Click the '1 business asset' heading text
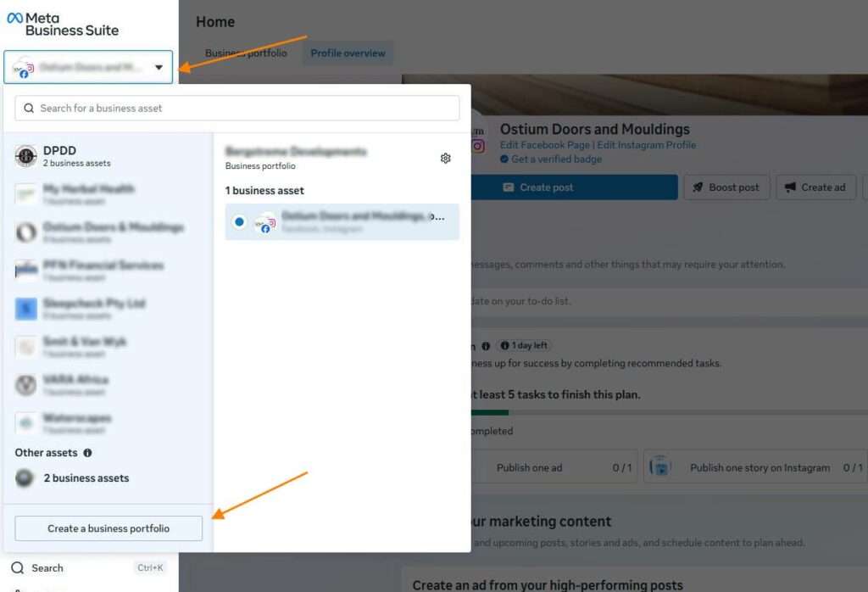This screenshot has width=868, height=592. [x=264, y=191]
